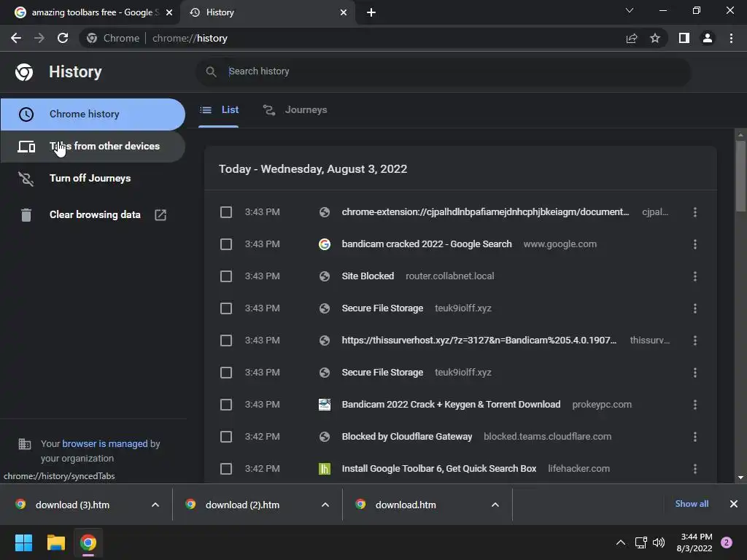Image resolution: width=747 pixels, height=560 pixels.
Task: Open File Explorer from the taskbar
Action: click(x=55, y=542)
